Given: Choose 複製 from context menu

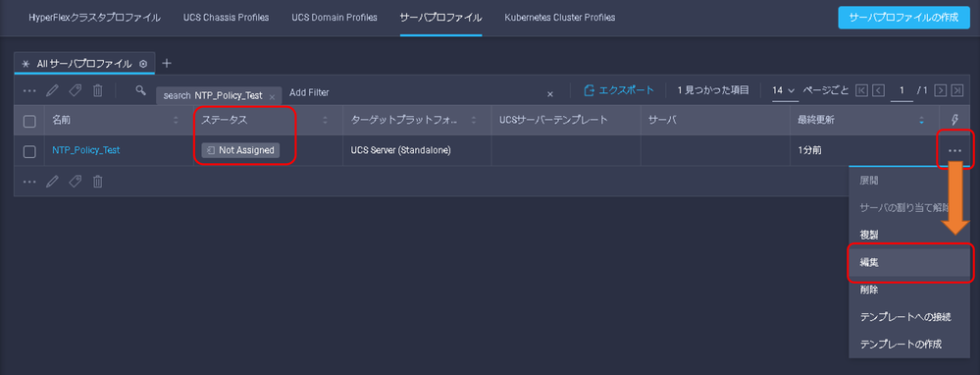Looking at the screenshot, I should pos(910,235).
